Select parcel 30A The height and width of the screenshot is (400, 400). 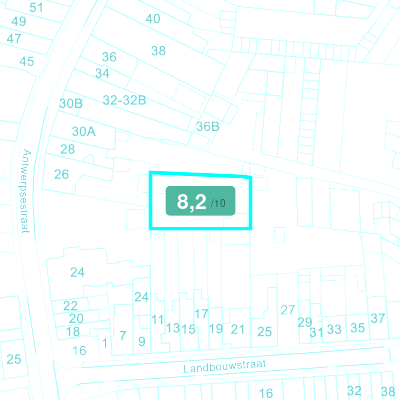pos(84,131)
